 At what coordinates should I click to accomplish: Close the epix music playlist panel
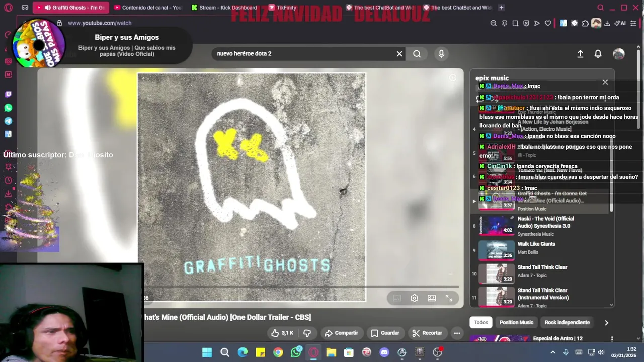click(605, 82)
